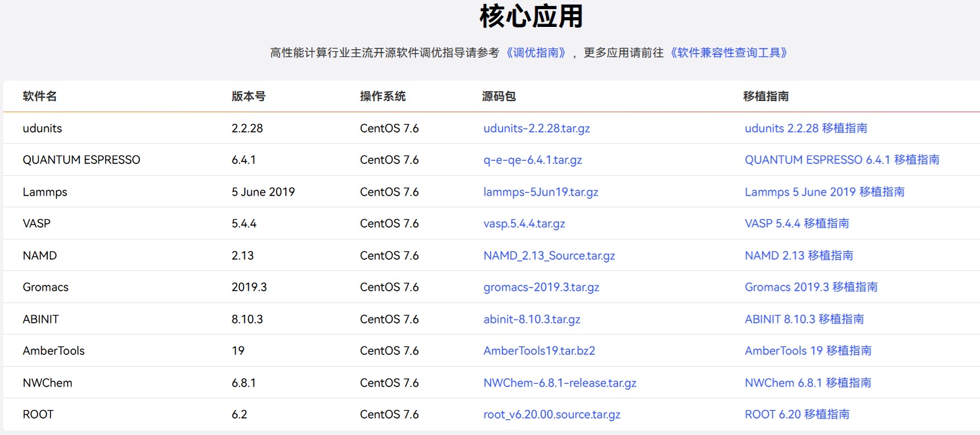
Task: Click version number 6.8.1
Action: pyautogui.click(x=244, y=383)
